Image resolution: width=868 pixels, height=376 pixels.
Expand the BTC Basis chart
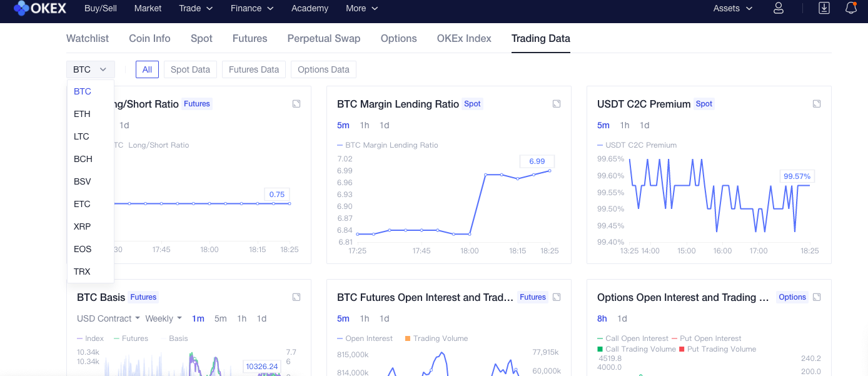pyautogui.click(x=296, y=297)
